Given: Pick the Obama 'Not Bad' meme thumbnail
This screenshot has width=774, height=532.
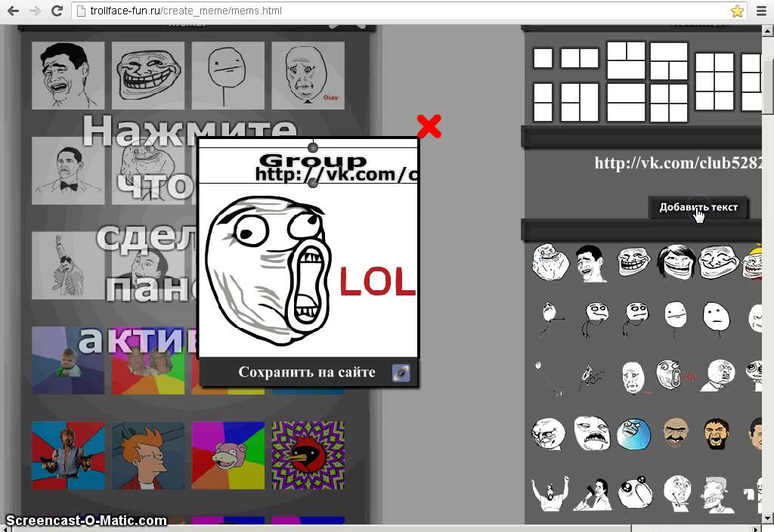Looking at the screenshot, I should [68, 171].
